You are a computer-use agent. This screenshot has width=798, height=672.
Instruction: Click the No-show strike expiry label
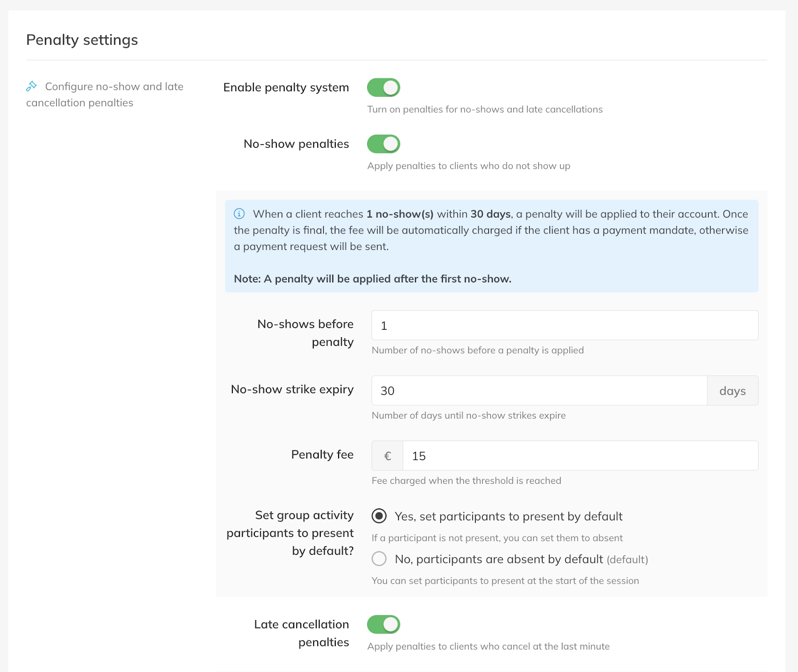292,389
